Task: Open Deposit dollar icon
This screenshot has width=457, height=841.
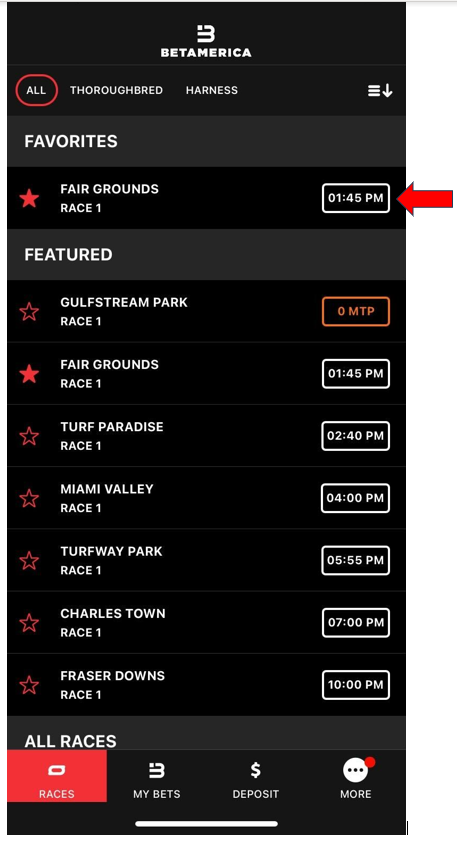Action: (255, 770)
